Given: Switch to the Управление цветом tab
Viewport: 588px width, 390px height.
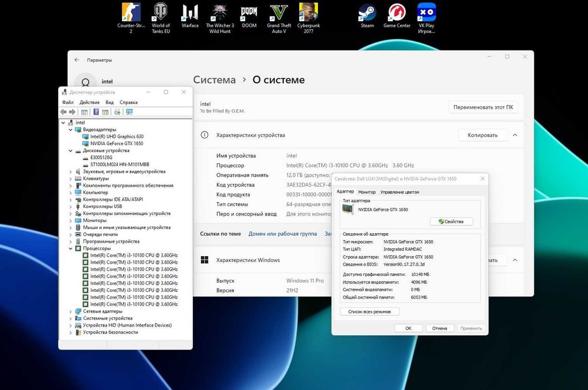Looking at the screenshot, I should (399, 192).
